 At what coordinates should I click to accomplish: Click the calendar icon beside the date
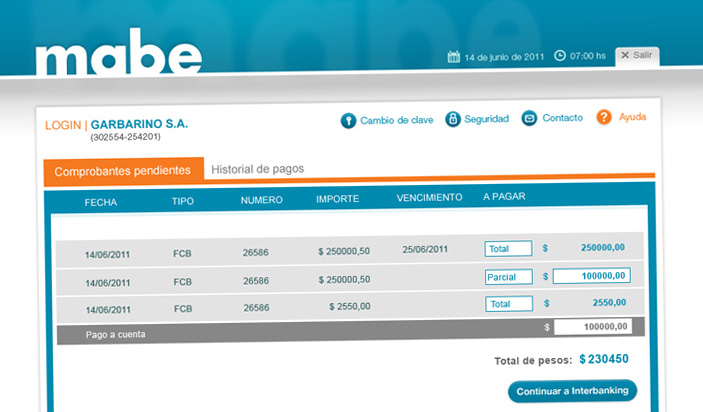point(453,56)
